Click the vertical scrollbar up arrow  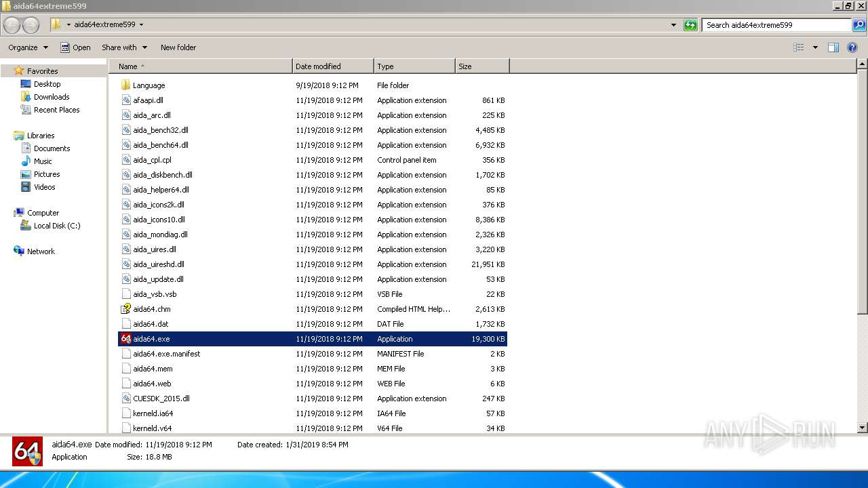862,64
